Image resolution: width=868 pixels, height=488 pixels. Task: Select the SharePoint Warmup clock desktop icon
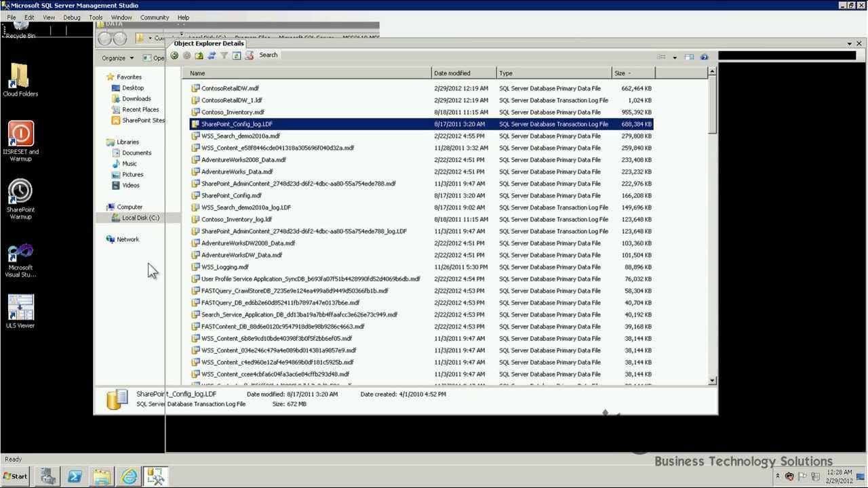coord(20,199)
